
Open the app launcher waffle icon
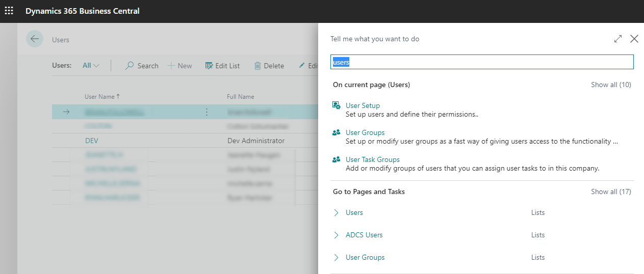pyautogui.click(x=9, y=11)
